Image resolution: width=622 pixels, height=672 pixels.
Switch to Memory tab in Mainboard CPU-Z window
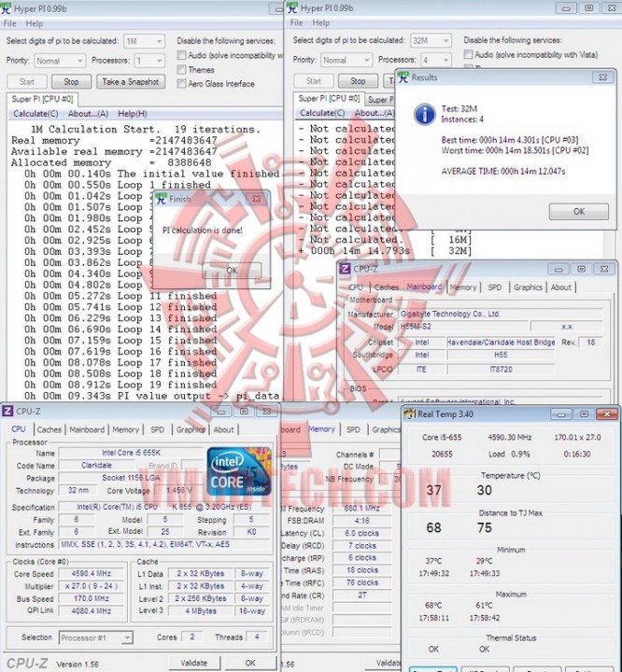(463, 287)
